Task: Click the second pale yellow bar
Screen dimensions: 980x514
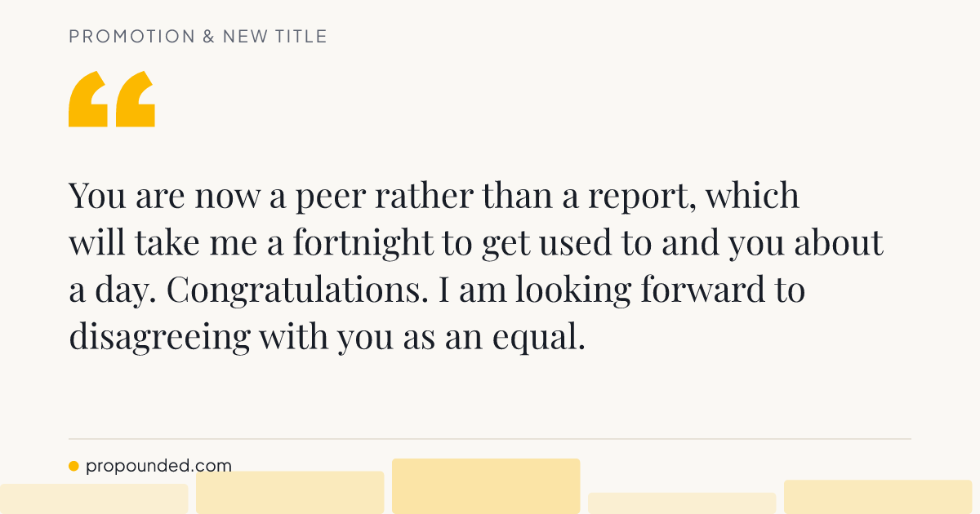Action: point(290,493)
